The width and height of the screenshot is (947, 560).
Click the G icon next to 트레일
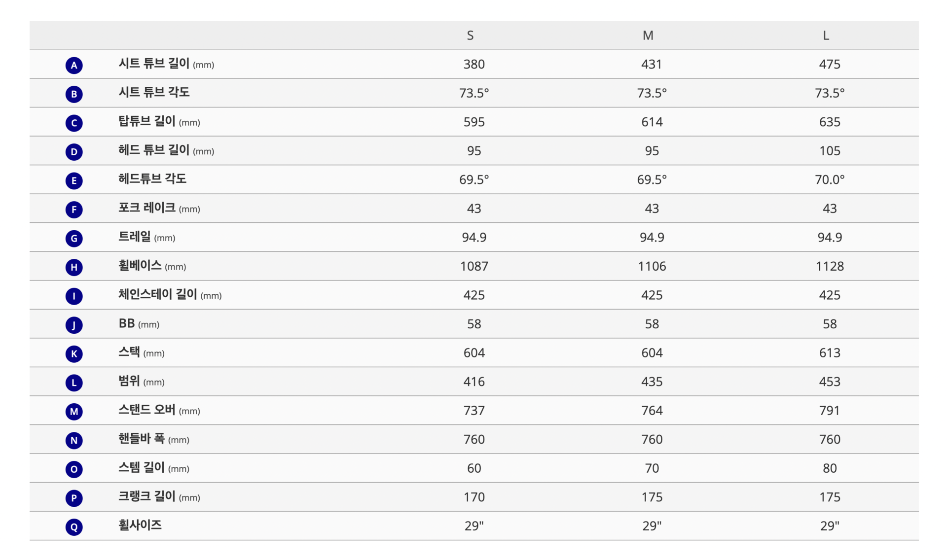[x=74, y=238]
